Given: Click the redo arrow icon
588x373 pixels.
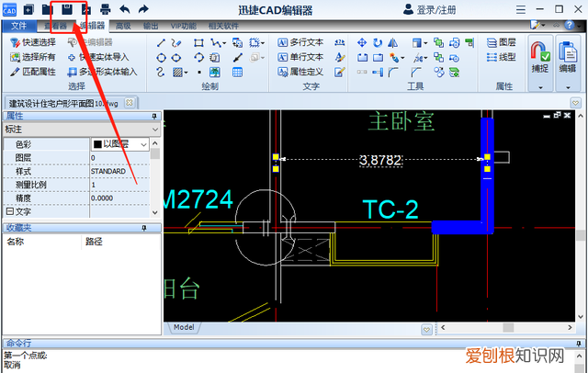Looking at the screenshot, I should click(x=143, y=9).
